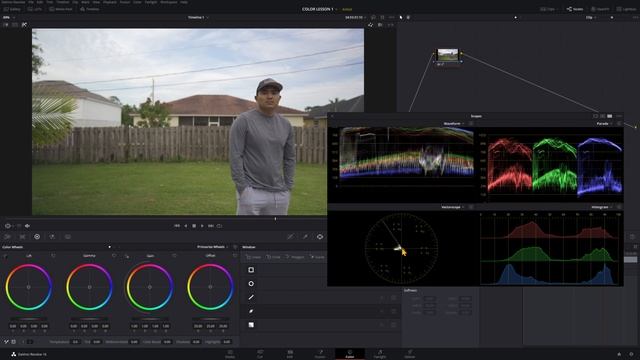
Task: Switch to the Edit page tab
Action: (290, 354)
